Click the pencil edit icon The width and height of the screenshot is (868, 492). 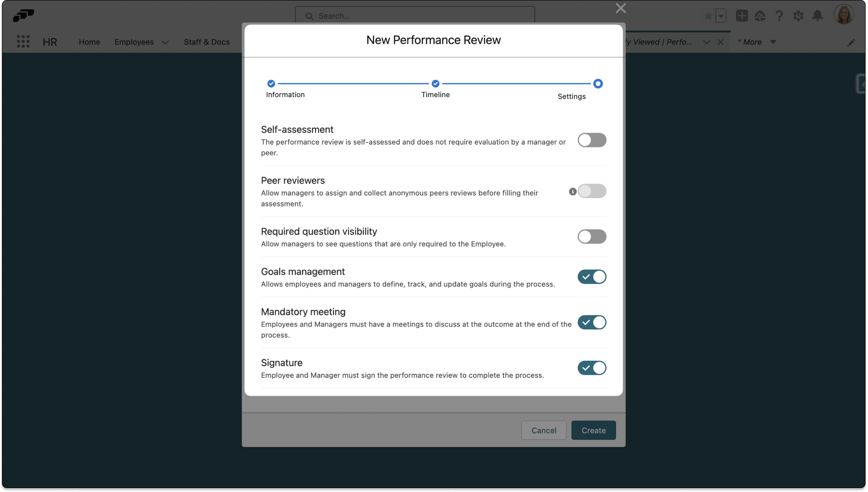click(851, 42)
